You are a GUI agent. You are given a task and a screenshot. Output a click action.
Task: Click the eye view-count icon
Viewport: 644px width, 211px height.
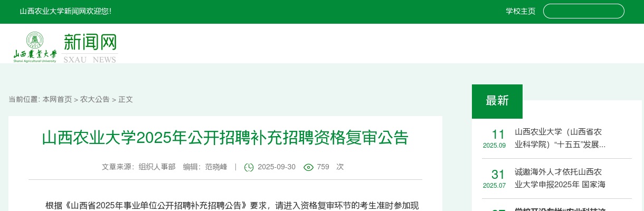308,167
